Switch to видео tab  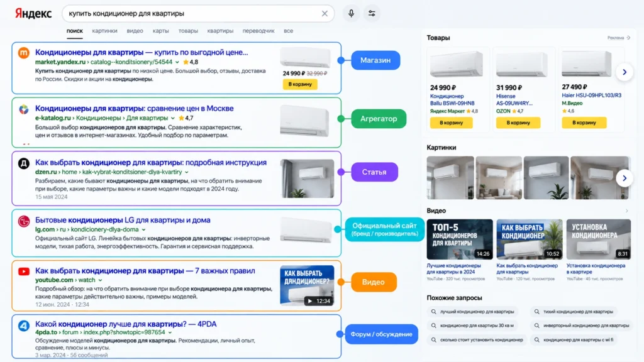pos(135,31)
